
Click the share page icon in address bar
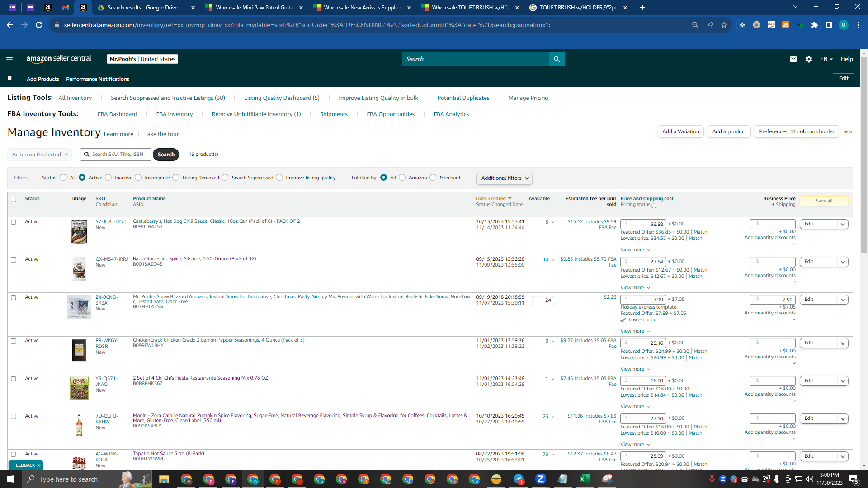(x=710, y=25)
